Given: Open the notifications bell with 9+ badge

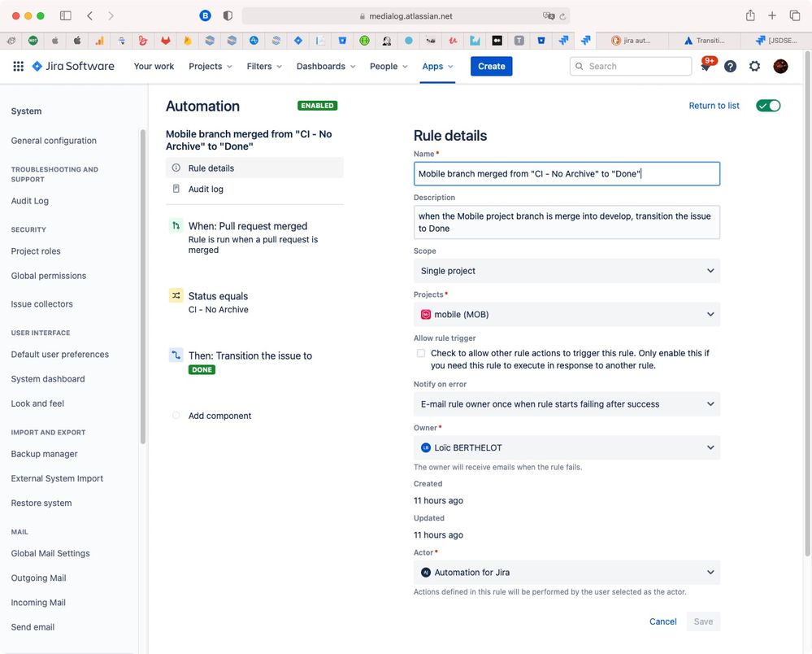Looking at the screenshot, I should pos(707,65).
